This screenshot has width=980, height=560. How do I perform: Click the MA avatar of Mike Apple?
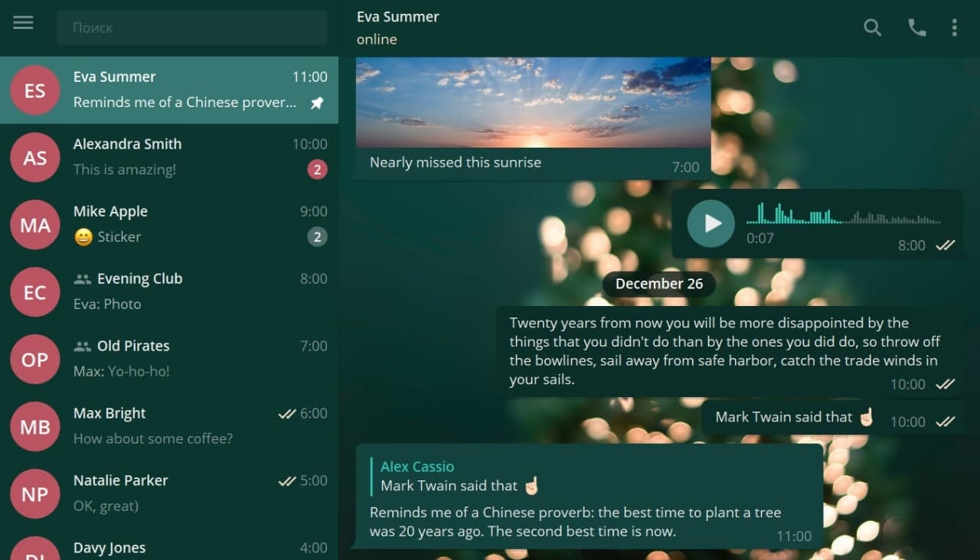pos(34,225)
